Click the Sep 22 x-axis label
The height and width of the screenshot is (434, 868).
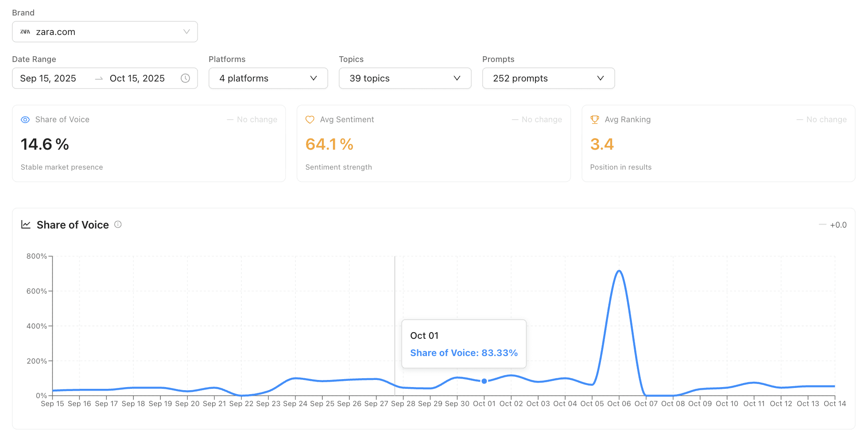coord(241,404)
